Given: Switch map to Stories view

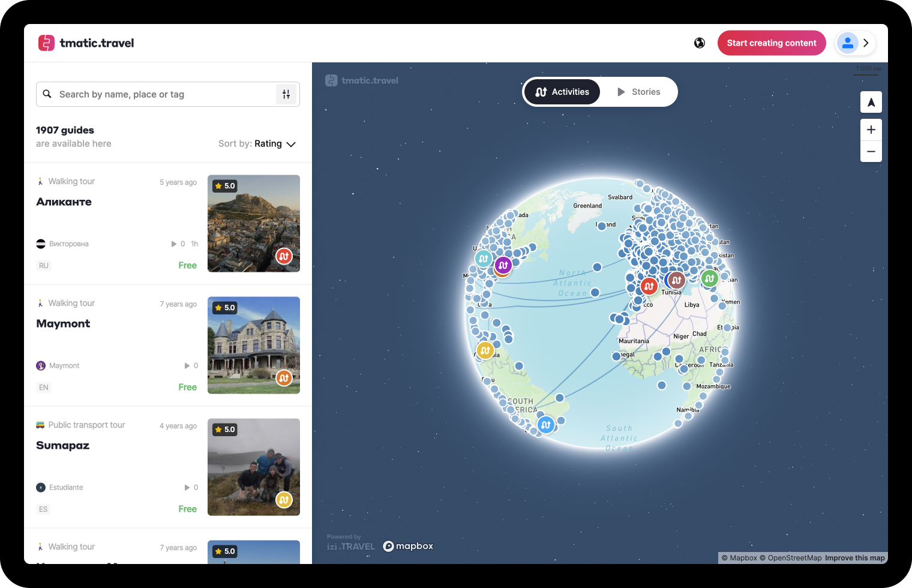Looking at the screenshot, I should click(x=638, y=92).
